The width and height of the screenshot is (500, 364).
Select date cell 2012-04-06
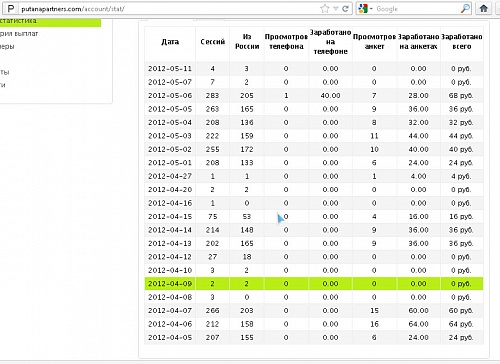(x=170, y=324)
